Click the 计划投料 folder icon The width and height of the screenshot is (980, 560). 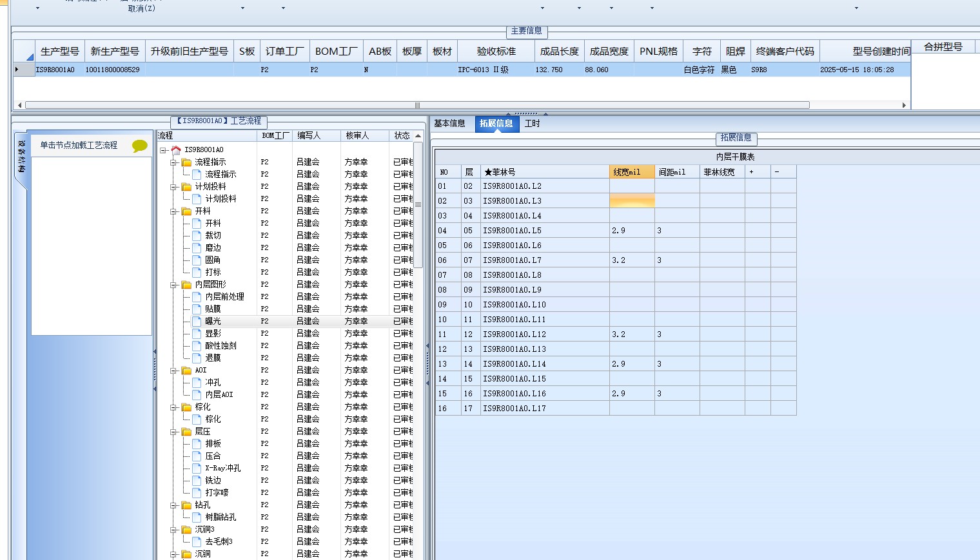(x=186, y=186)
